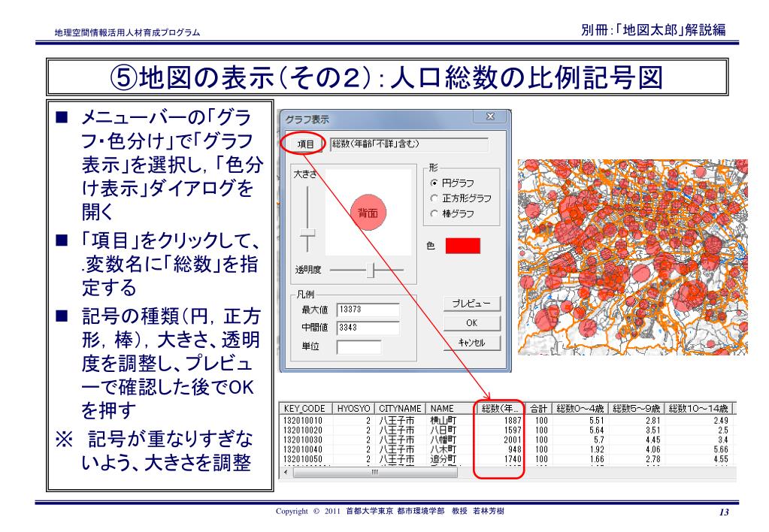The image size is (769, 532).
Task: Click the table's horizontal scrollbar thumb
Action: 375,472
